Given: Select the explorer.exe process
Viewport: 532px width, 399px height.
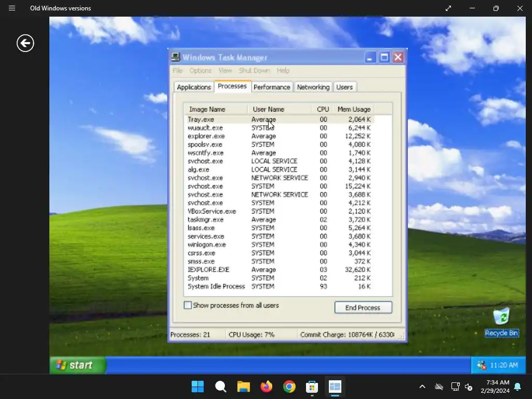Looking at the screenshot, I should point(280,136).
